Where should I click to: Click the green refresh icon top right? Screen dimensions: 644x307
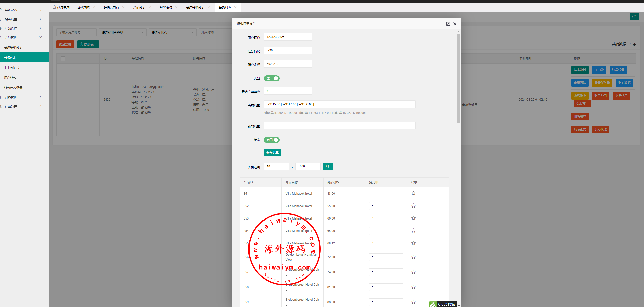634,17
